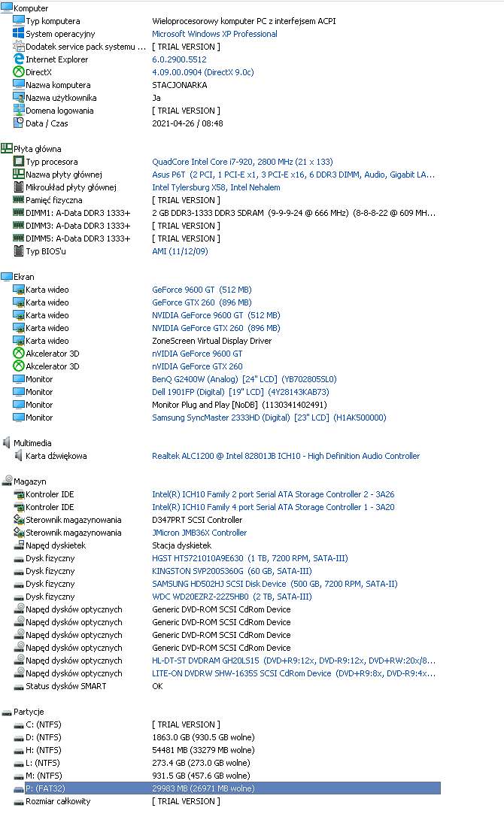Click the Data / Czas clock icon
The width and height of the screenshot is (504, 817).
coord(19,123)
